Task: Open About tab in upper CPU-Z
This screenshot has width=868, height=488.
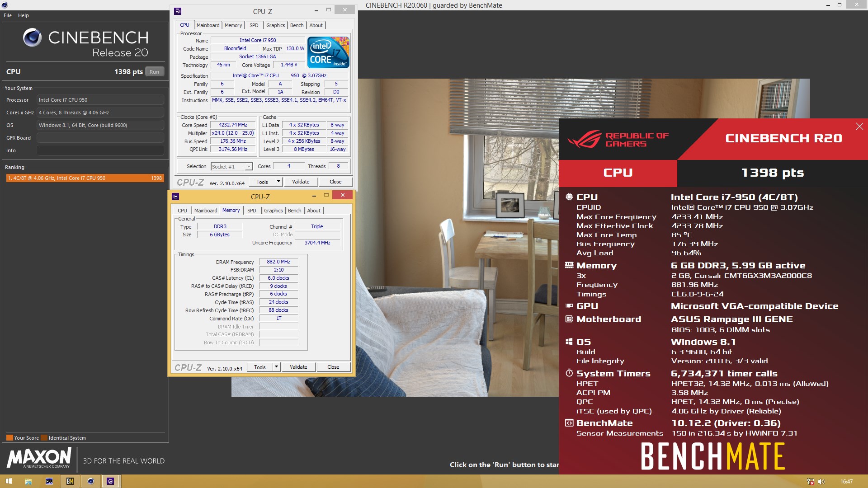Action: point(316,25)
